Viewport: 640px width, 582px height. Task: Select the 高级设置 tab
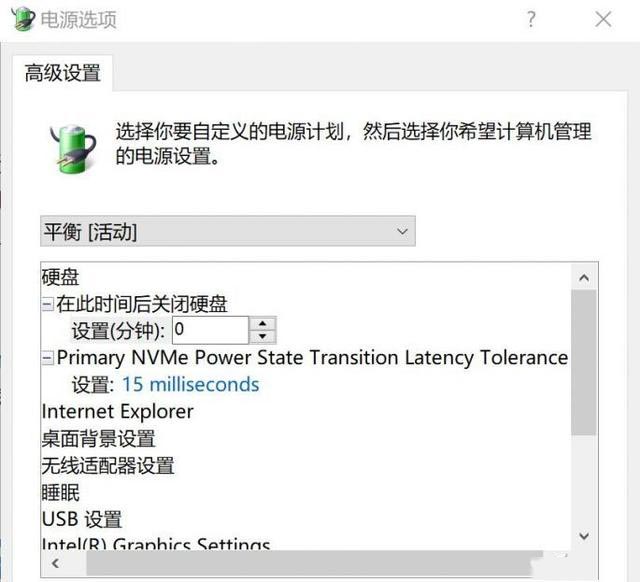point(62,73)
